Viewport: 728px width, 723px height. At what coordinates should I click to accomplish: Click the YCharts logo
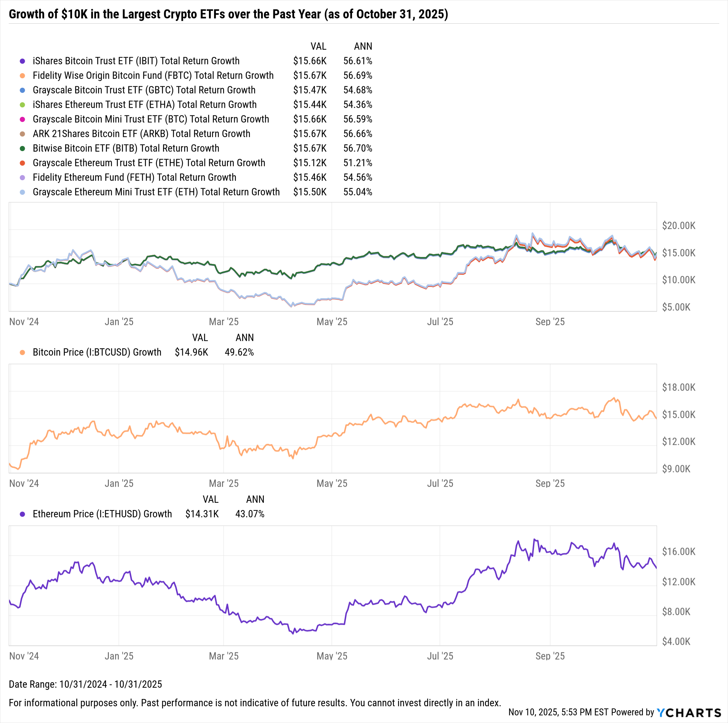click(x=689, y=712)
